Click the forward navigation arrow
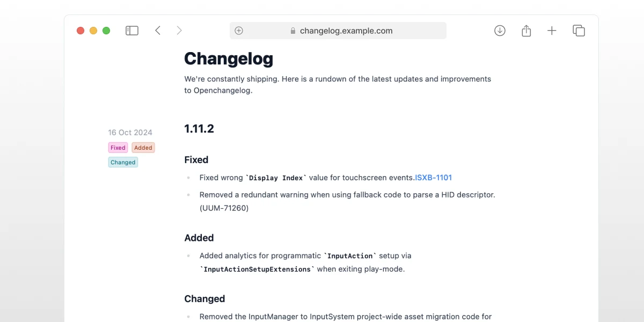The height and width of the screenshot is (322, 644). pos(179,31)
